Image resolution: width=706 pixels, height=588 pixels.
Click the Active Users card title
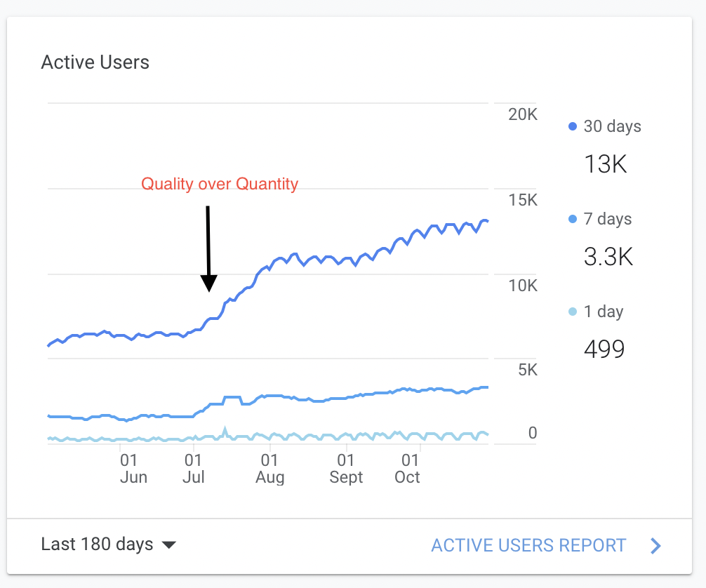tap(95, 62)
